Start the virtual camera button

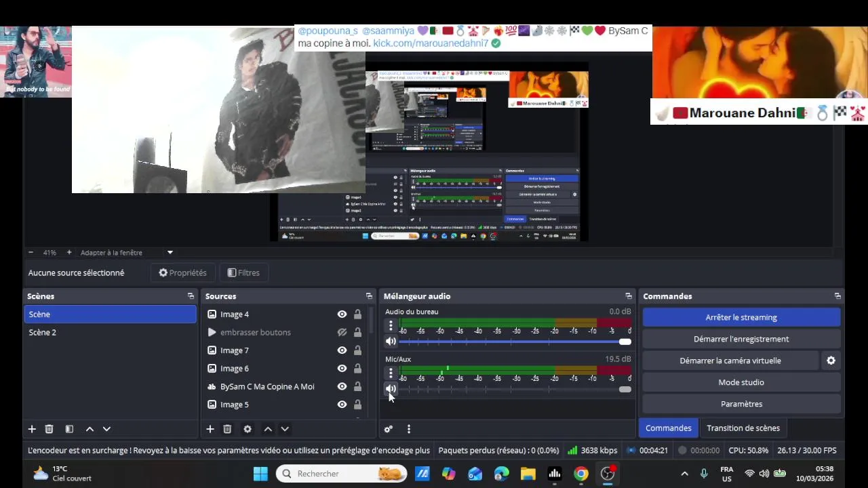coord(730,361)
